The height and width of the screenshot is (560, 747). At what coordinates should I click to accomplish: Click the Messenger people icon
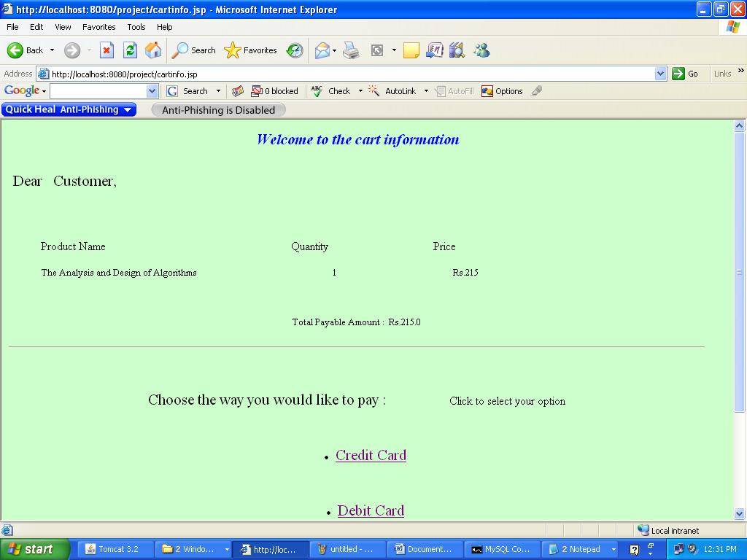click(x=481, y=50)
